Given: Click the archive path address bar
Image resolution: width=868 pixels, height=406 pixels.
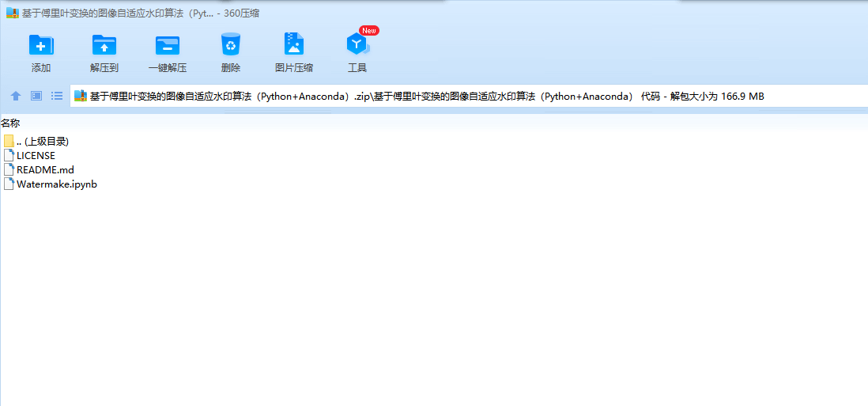Looking at the screenshot, I should (x=470, y=96).
